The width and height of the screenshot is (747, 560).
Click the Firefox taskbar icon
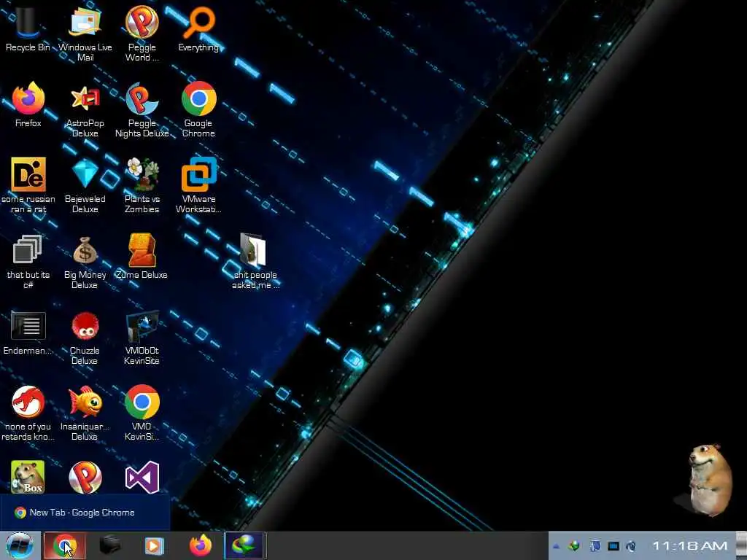tap(201, 545)
